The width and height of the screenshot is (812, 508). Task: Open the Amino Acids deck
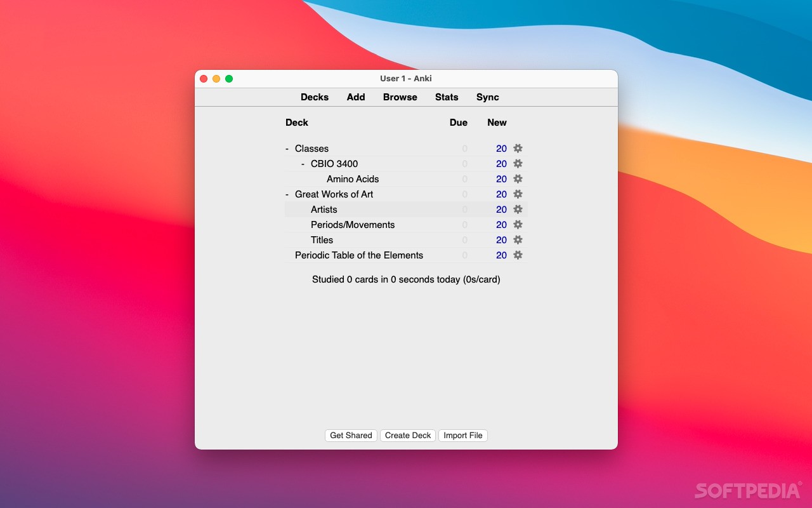click(x=353, y=179)
